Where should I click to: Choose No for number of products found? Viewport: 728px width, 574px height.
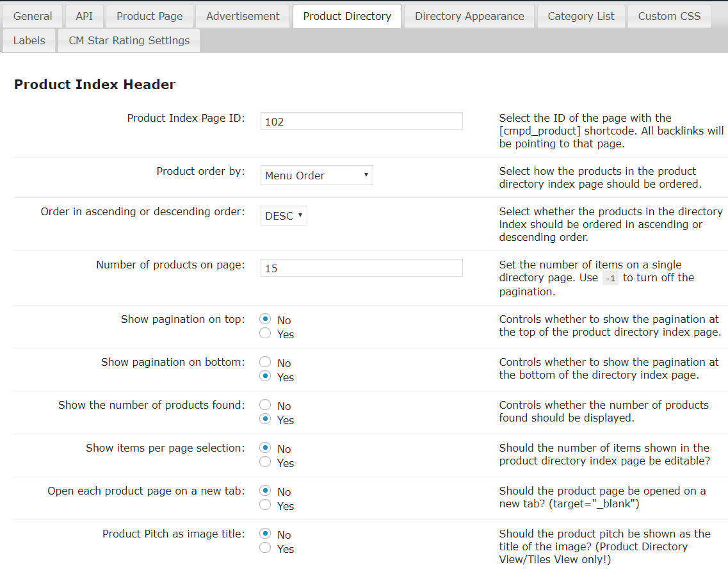point(265,406)
